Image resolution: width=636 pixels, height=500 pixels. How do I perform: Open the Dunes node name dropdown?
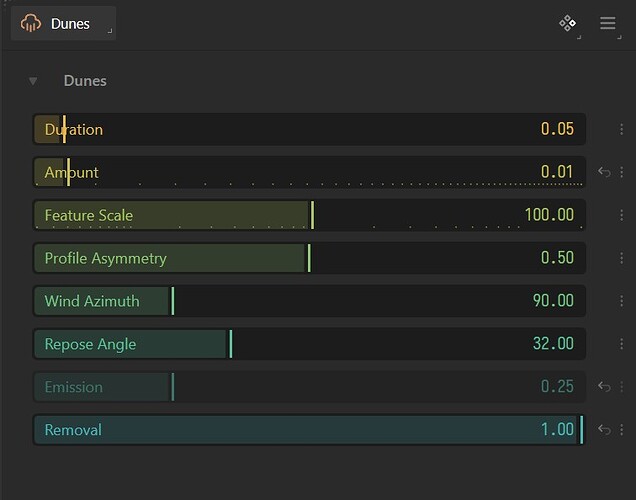[x=63, y=24]
